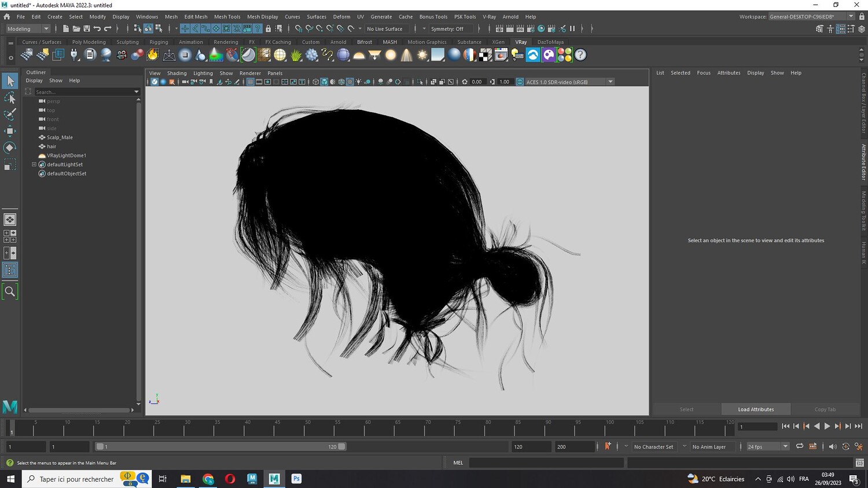Image resolution: width=868 pixels, height=488 pixels.
Task: Click the lock selection padlock icon
Action: 268,29
